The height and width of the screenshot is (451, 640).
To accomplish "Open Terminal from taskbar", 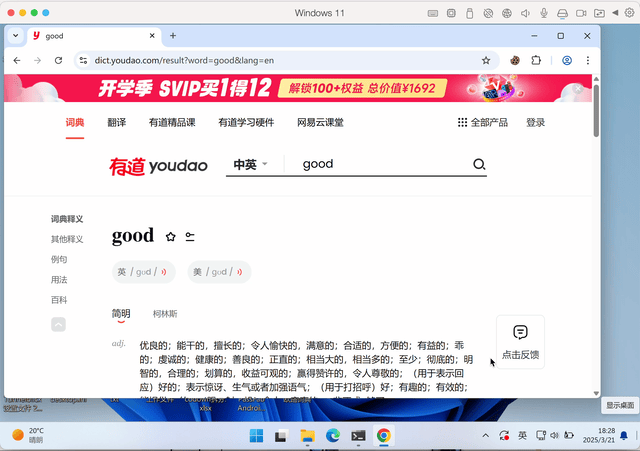I will coord(358,435).
